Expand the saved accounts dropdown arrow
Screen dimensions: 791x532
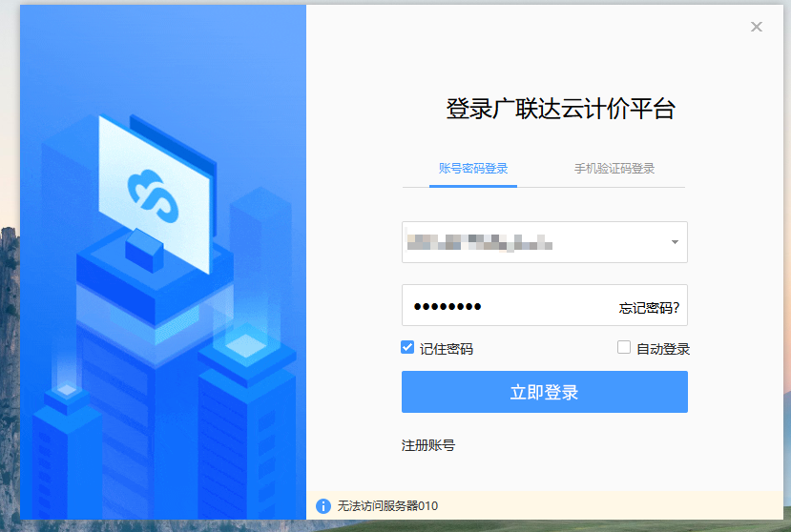coord(675,242)
